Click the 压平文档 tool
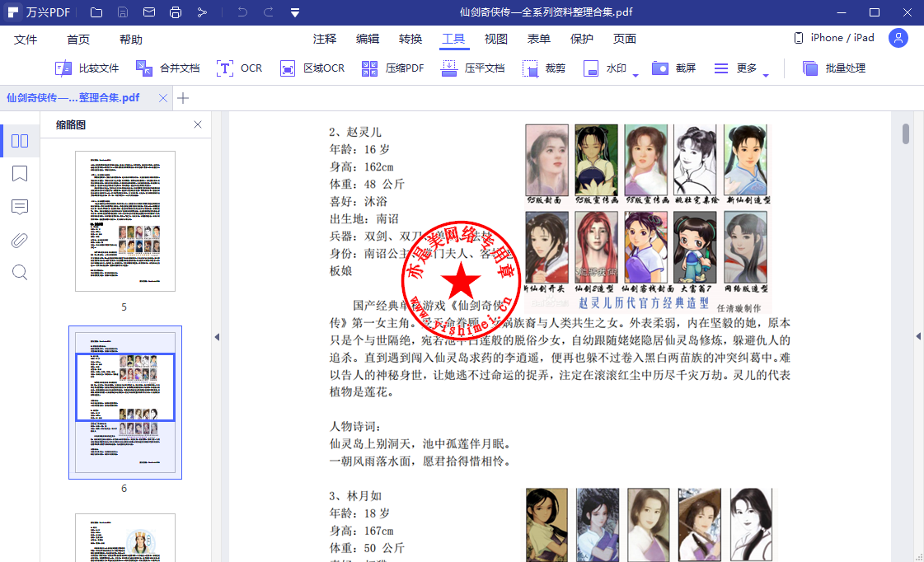924x562 pixels. coord(472,68)
